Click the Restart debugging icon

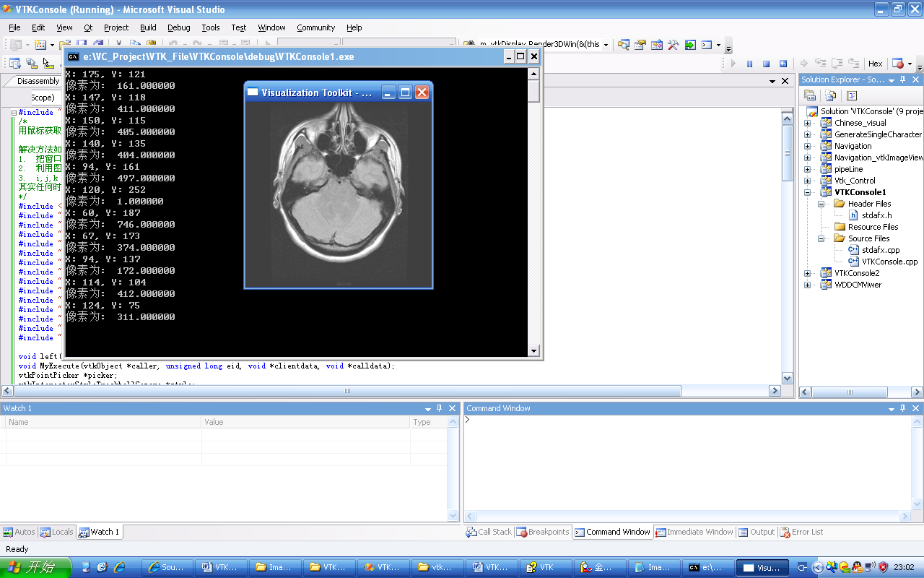point(783,64)
